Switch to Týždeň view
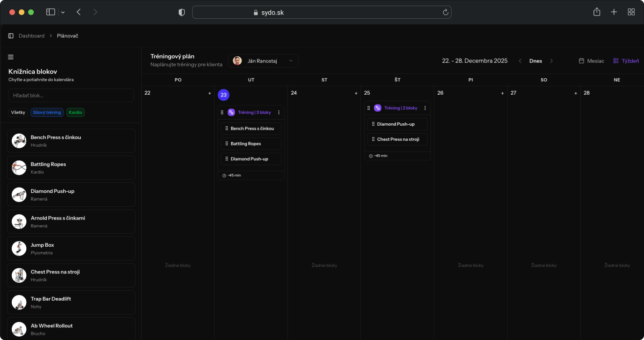The image size is (644, 340). [x=626, y=61]
